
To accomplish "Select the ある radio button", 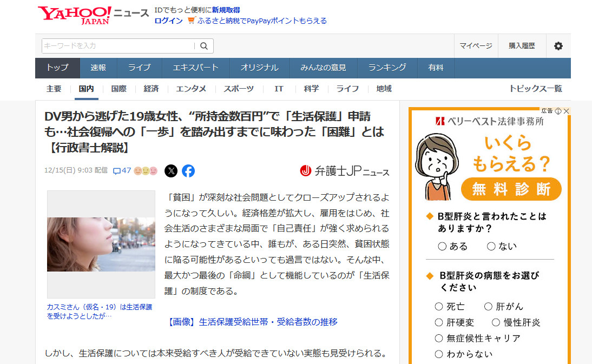I will coord(442,247).
